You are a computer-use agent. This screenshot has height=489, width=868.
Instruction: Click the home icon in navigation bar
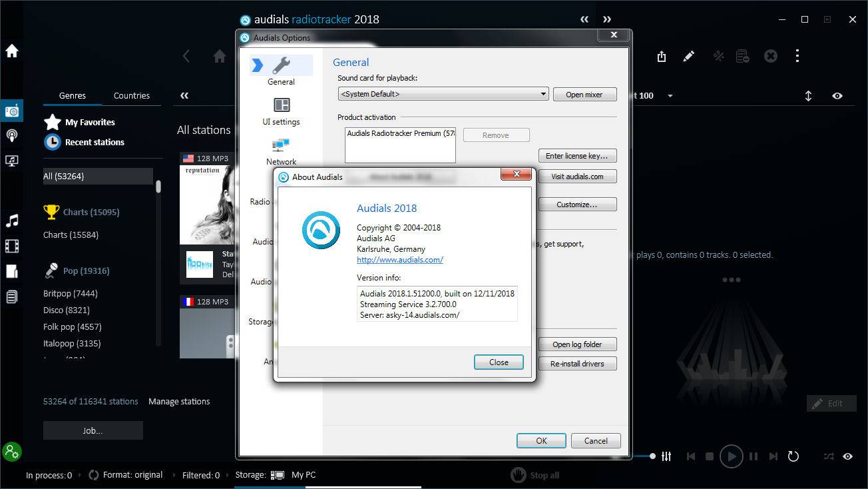220,57
